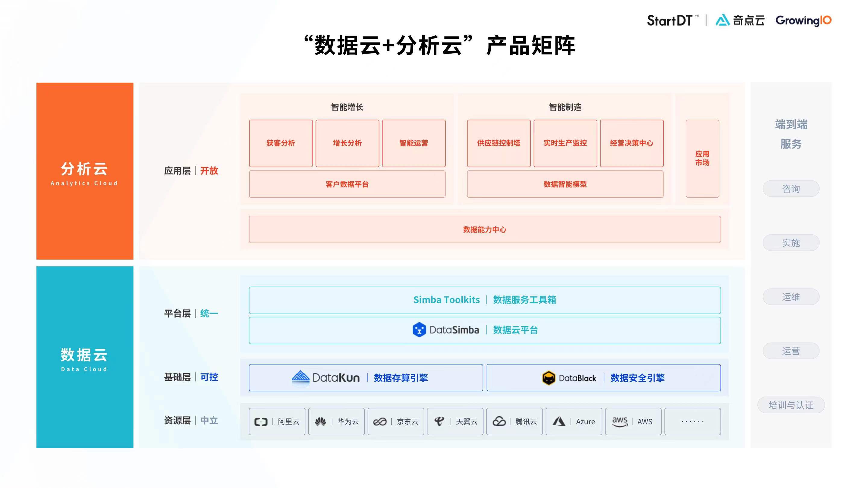Image resolution: width=868 pixels, height=488 pixels.
Task: Select the 供应链控制塔 box
Action: click(x=498, y=143)
